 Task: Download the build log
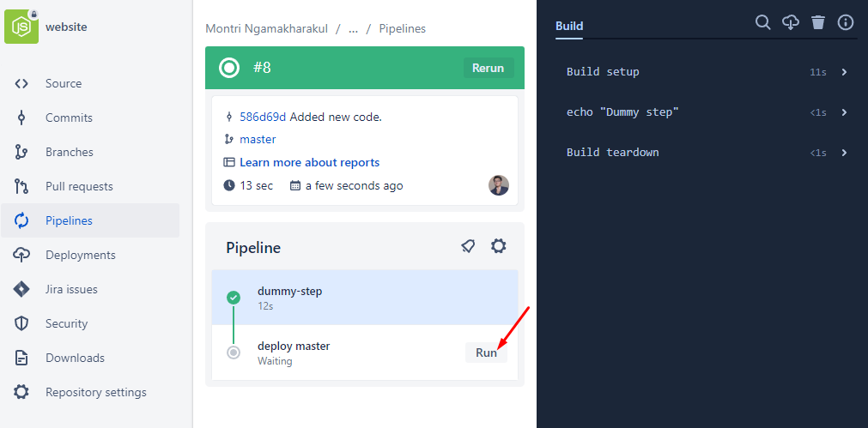pos(791,22)
